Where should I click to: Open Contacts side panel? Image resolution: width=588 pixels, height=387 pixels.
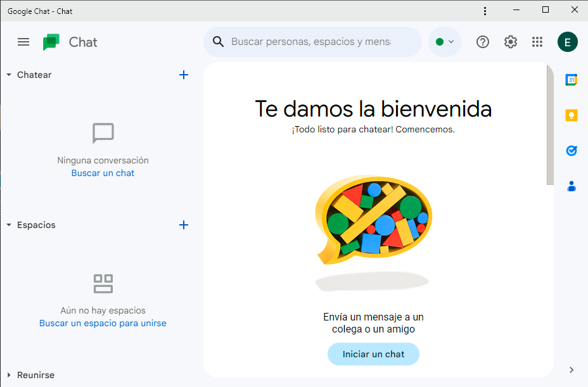571,186
